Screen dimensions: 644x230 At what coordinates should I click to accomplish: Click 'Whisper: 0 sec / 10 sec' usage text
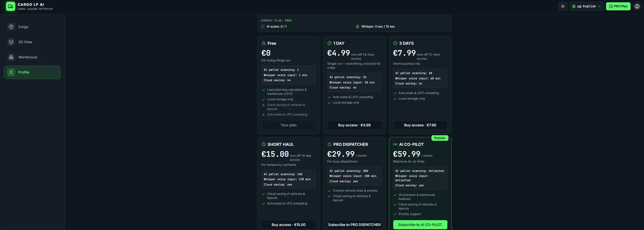tap(378, 27)
